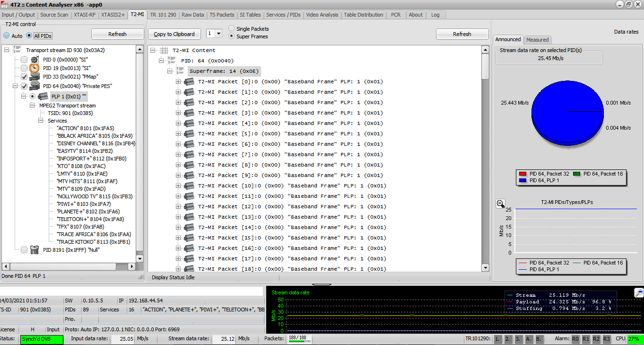Viewport: 644px width, 345px height.
Task: Click Refresh button above T2-MI Content
Action: 462,34
